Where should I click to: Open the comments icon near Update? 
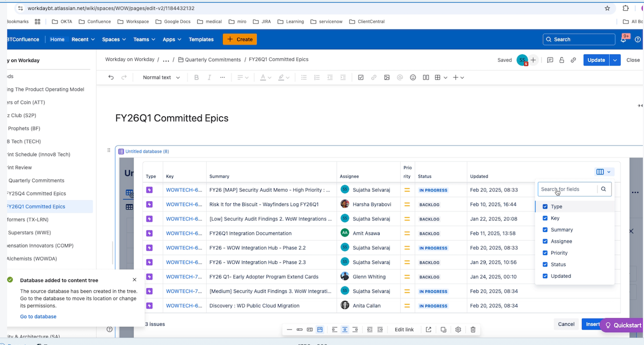(x=550, y=60)
